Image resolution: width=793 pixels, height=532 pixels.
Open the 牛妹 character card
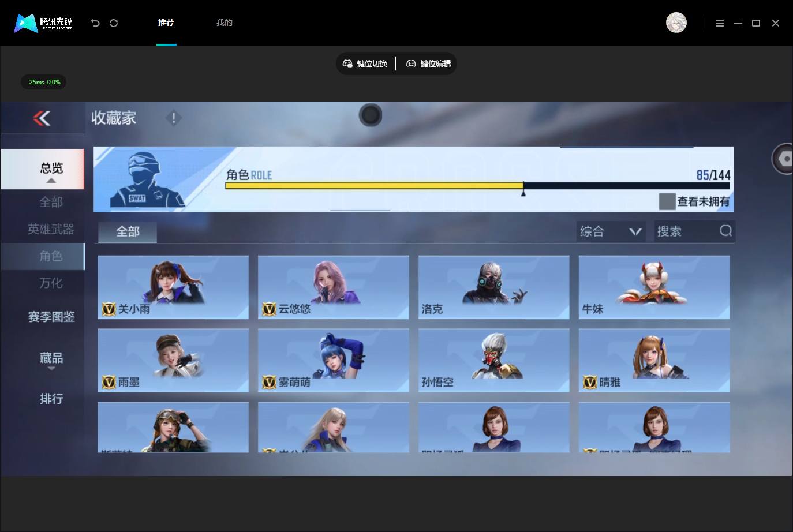point(654,287)
